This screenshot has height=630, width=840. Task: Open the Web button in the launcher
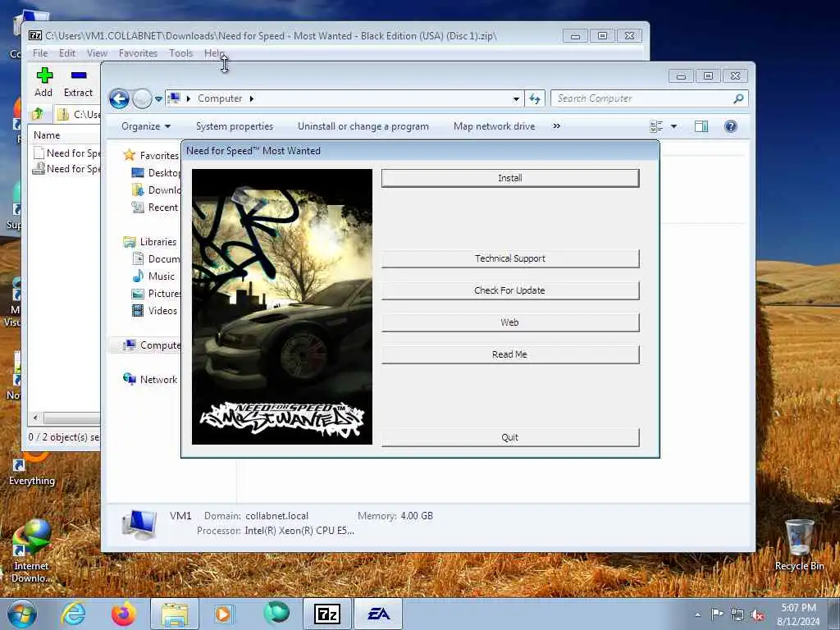[510, 322]
